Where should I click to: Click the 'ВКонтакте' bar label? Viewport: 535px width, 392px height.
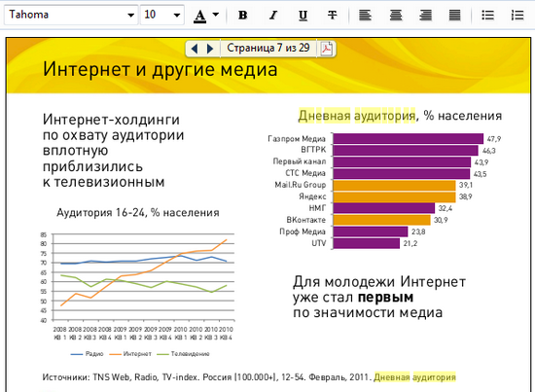click(306, 220)
